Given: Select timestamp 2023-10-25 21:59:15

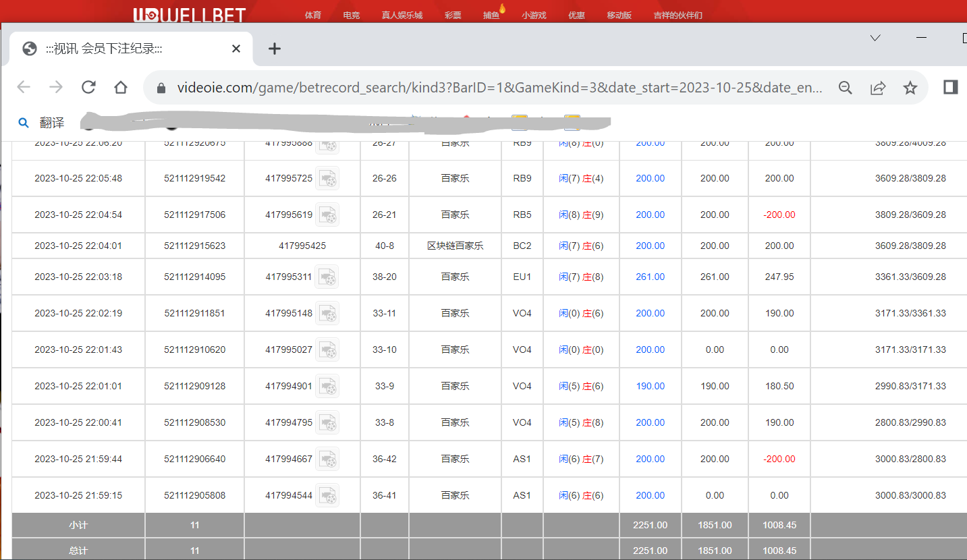Looking at the screenshot, I should pyautogui.click(x=78, y=495).
